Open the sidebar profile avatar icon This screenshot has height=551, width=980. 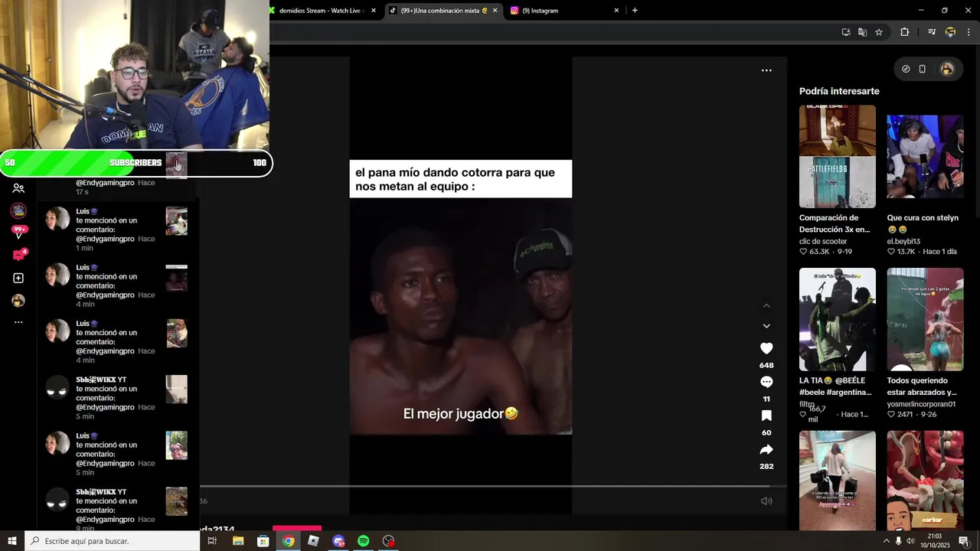(x=18, y=301)
